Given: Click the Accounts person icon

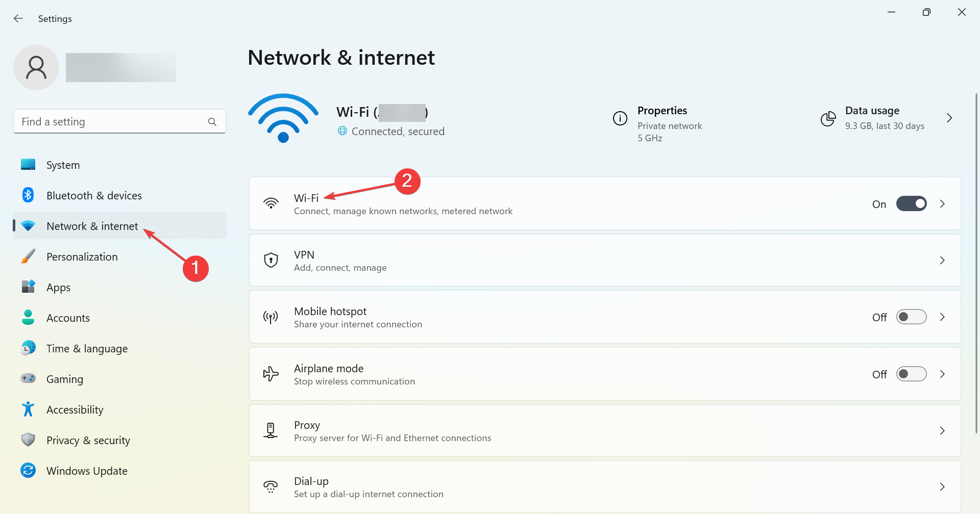Looking at the screenshot, I should click(28, 317).
